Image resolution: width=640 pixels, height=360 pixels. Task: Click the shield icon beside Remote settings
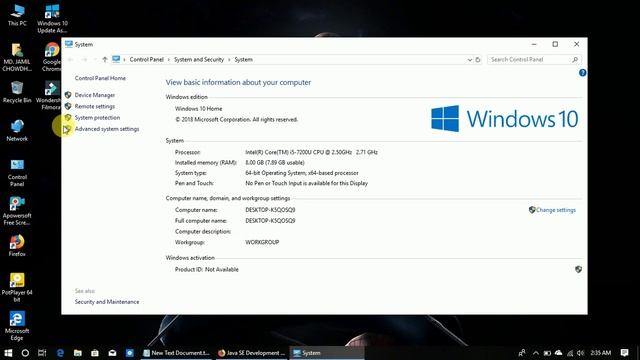coord(68,107)
